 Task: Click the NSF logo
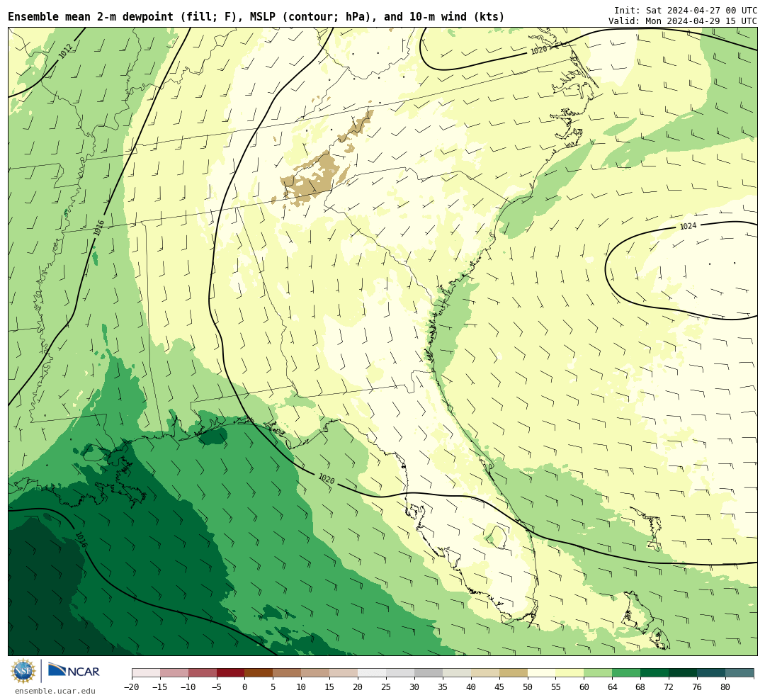(23, 671)
